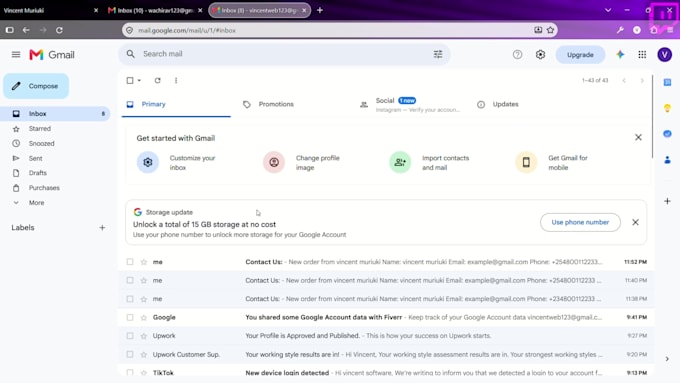Screen dimensions: 680x383
Task: Open the Google Account avatar V
Action: (x=664, y=55)
